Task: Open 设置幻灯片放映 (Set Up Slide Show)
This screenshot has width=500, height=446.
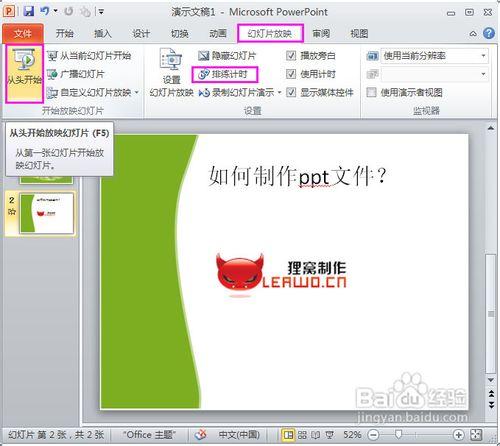Action: [171, 73]
